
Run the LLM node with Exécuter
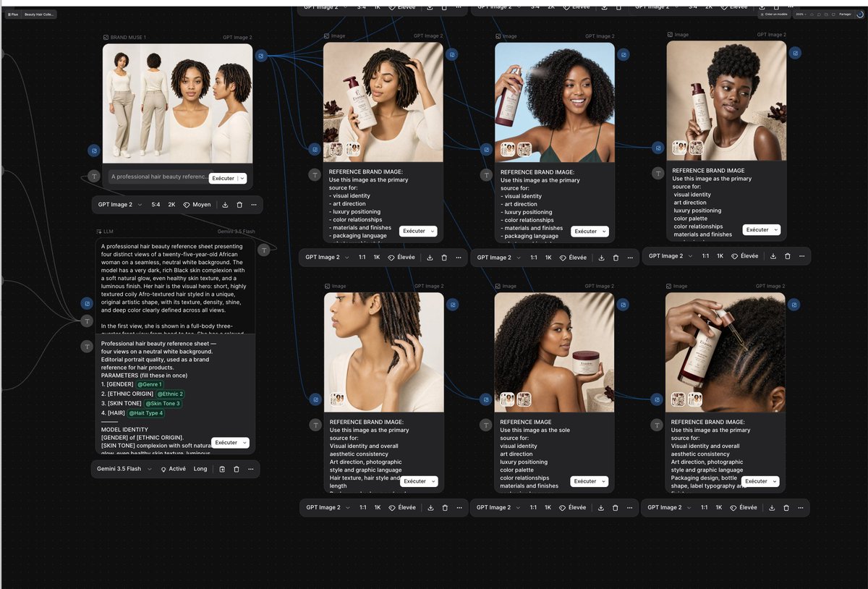click(226, 443)
